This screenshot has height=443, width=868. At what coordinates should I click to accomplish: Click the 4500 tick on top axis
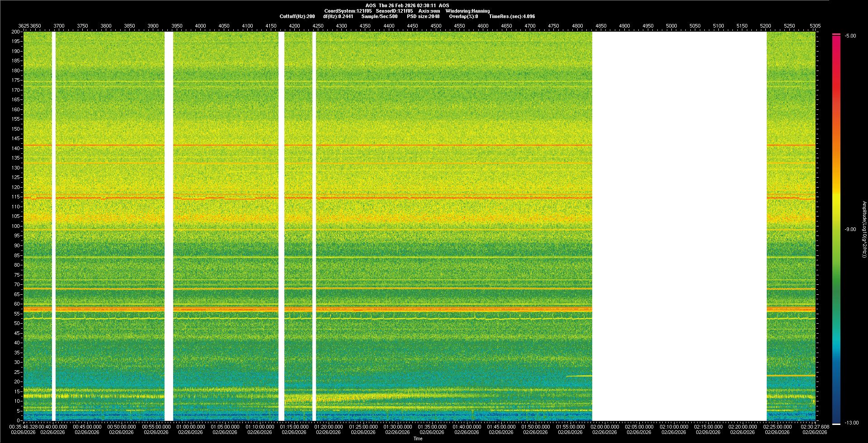tap(436, 26)
